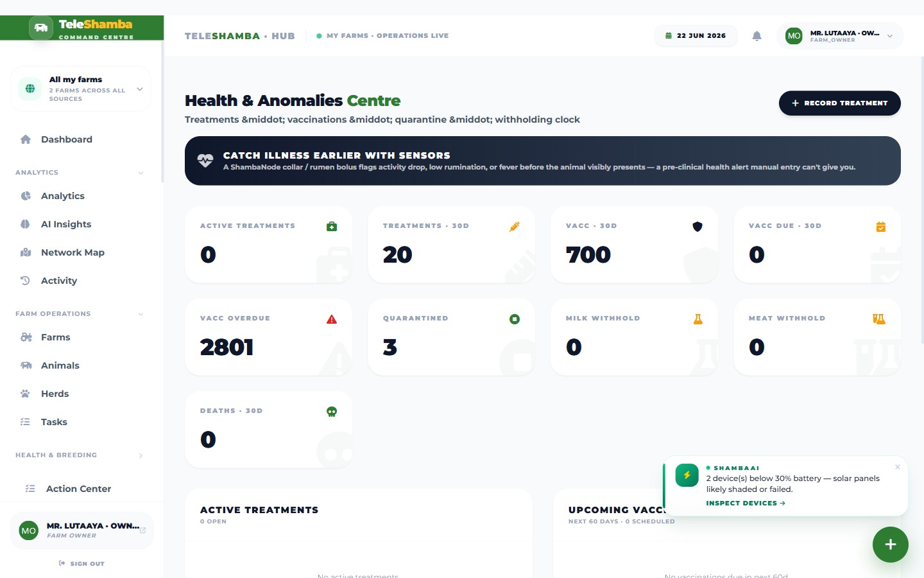The image size is (924, 578).
Task: Click the calendar-check icon on Vacc Due card
Action: coord(880,227)
